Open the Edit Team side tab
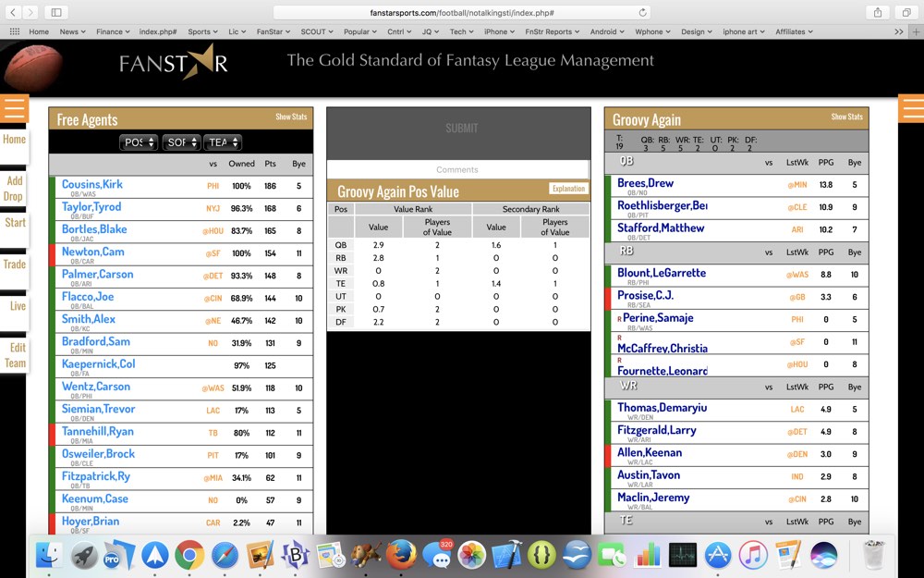Viewport: 924px width, 578px height. [14, 355]
